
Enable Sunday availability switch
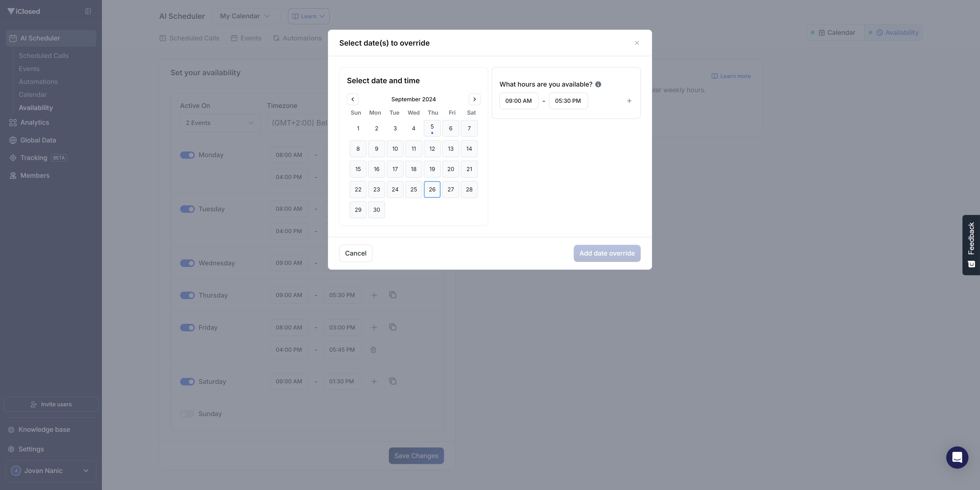click(187, 414)
